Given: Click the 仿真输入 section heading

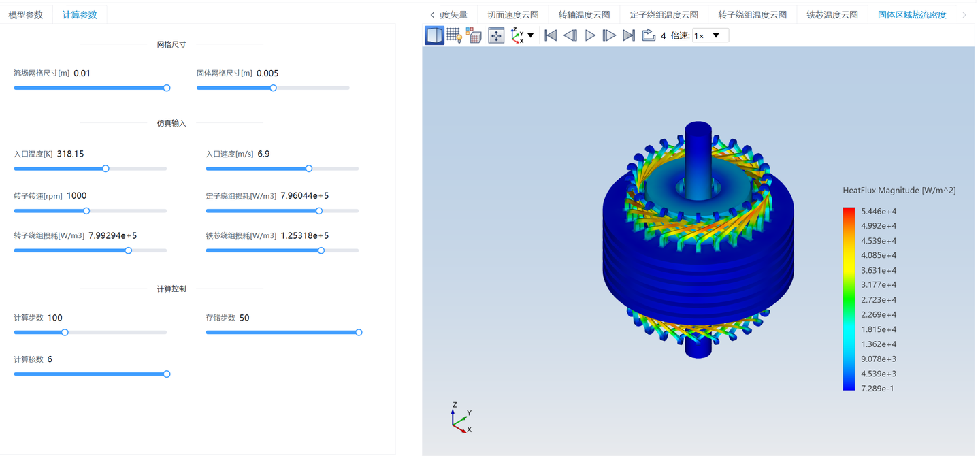Looking at the screenshot, I should point(171,123).
